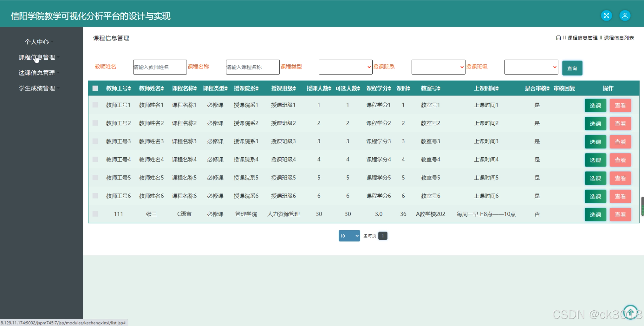The width and height of the screenshot is (644, 326).
Task: Click the 人力资源管理 class cell
Action: coord(283,214)
